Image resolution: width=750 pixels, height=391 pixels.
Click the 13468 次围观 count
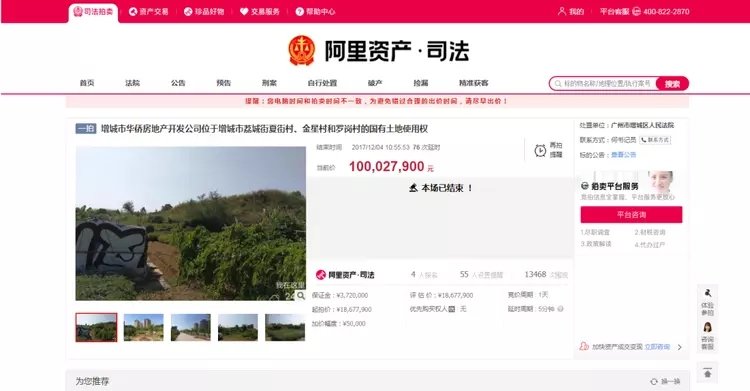(x=546, y=275)
